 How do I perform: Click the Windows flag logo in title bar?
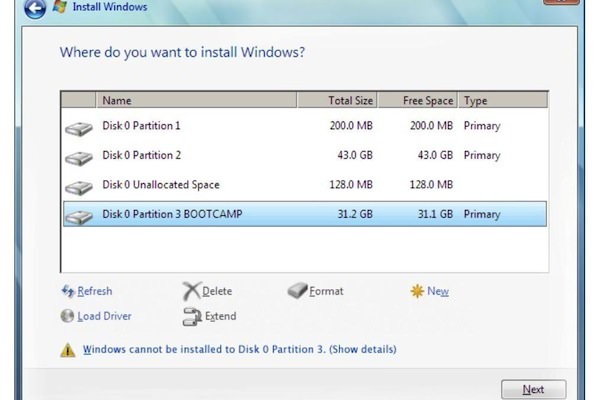(60, 7)
